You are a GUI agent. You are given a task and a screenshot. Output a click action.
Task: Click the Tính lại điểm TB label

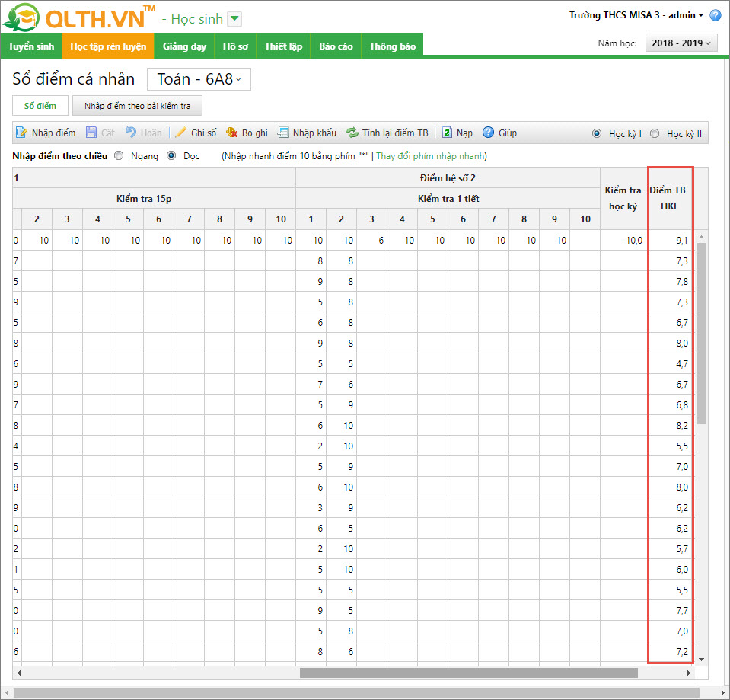pyautogui.click(x=395, y=133)
